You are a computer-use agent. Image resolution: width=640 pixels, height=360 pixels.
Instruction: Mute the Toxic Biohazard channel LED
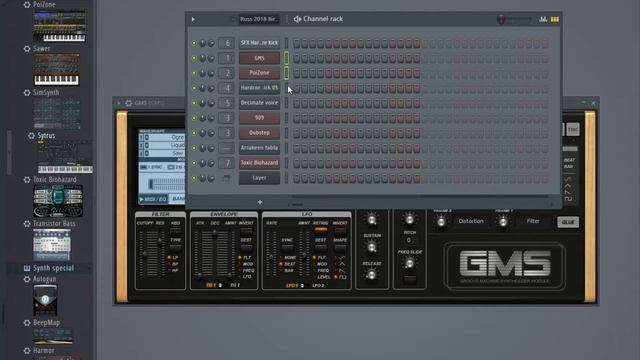(194, 163)
